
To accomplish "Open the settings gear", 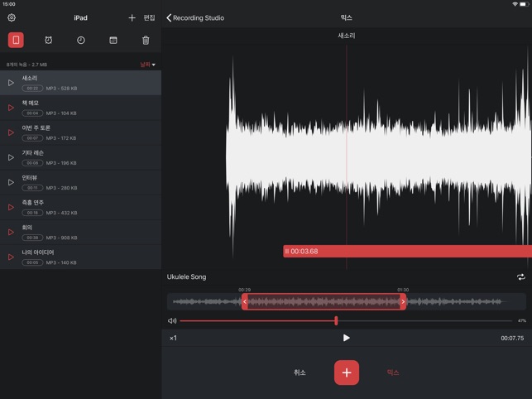I will point(12,17).
